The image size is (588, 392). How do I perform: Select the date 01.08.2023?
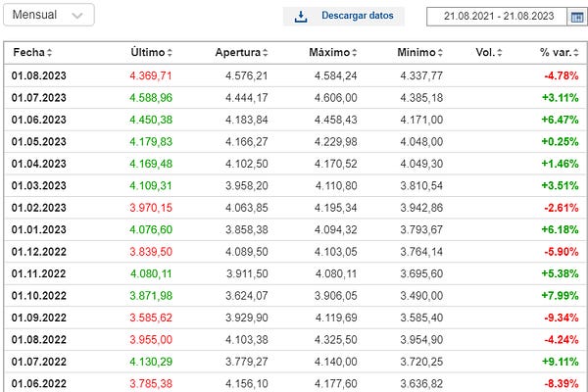(38, 75)
